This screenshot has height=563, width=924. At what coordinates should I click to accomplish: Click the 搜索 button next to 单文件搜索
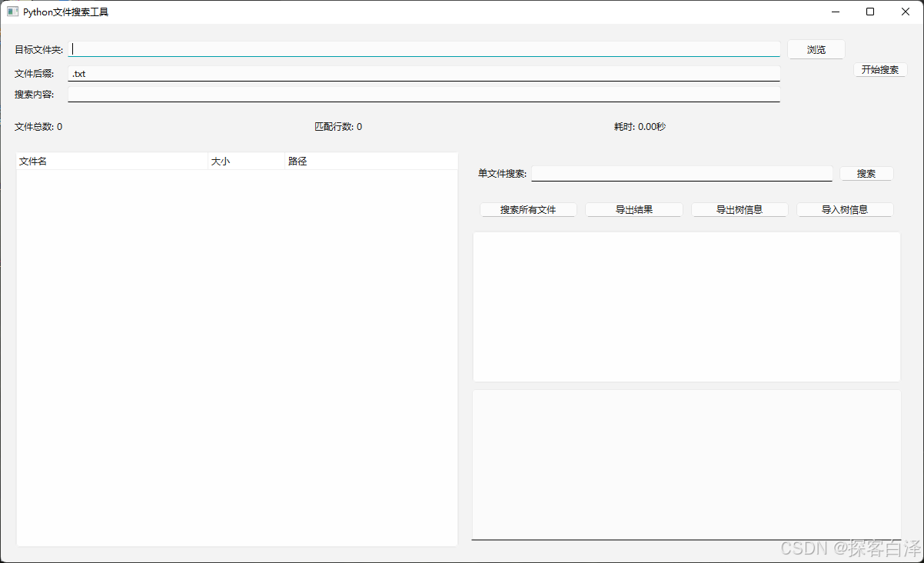[866, 173]
